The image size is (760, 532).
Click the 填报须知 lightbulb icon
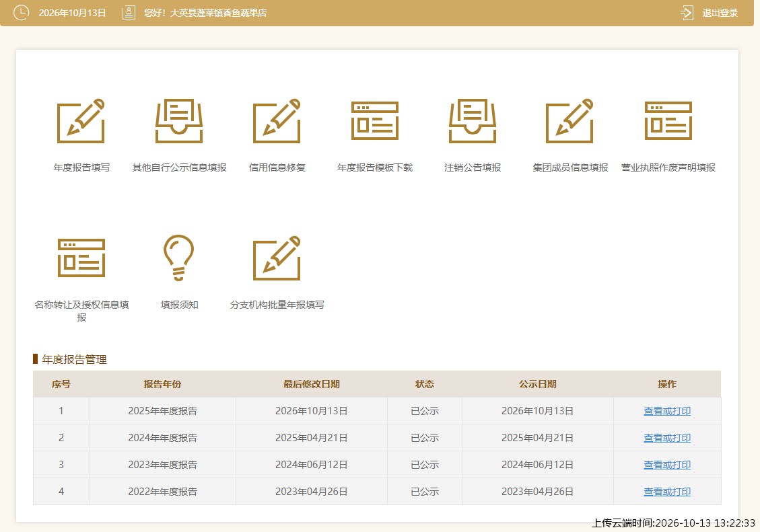tap(179, 258)
